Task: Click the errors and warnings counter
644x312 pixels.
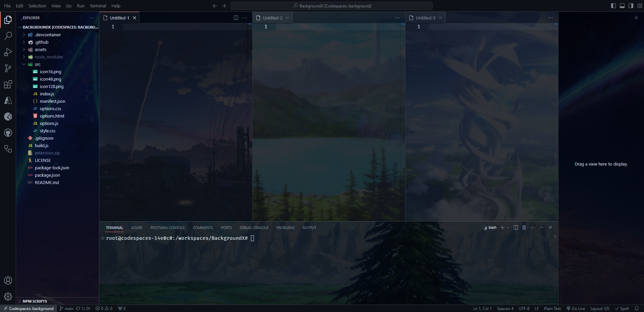Action: click(104, 308)
